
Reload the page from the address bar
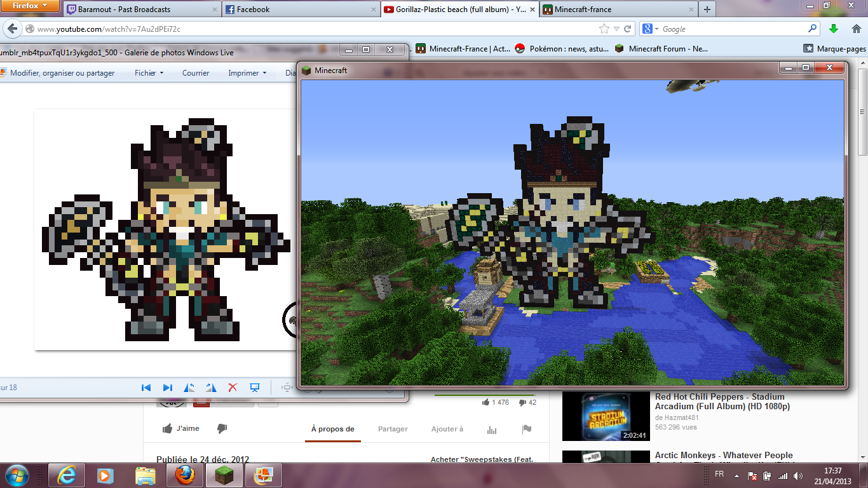click(x=627, y=29)
